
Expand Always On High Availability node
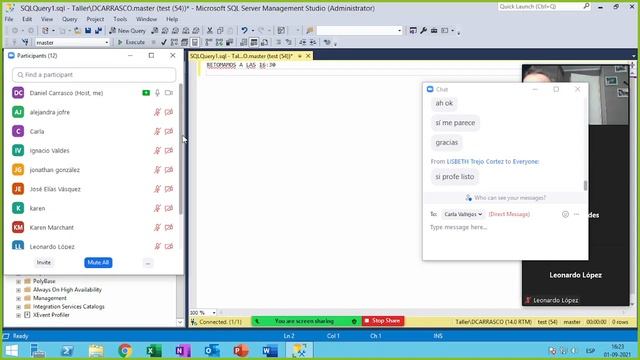pyautogui.click(x=18, y=290)
